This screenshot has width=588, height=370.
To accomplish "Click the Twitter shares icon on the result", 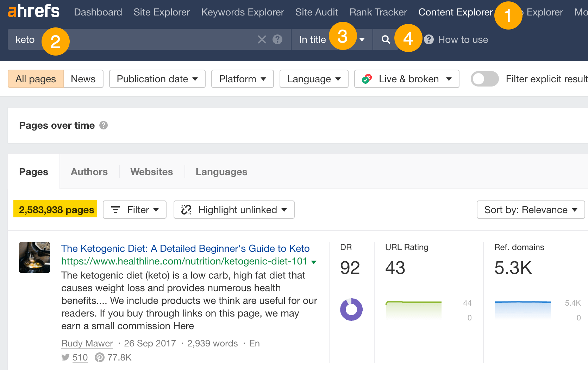I will tap(65, 357).
